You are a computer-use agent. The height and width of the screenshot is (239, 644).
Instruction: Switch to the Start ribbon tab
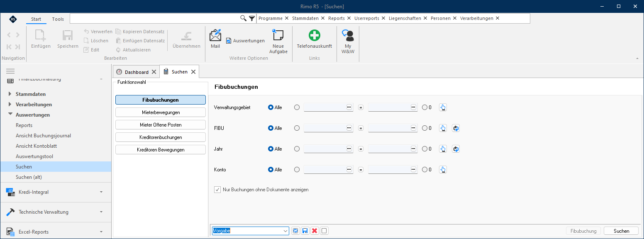pos(36,19)
